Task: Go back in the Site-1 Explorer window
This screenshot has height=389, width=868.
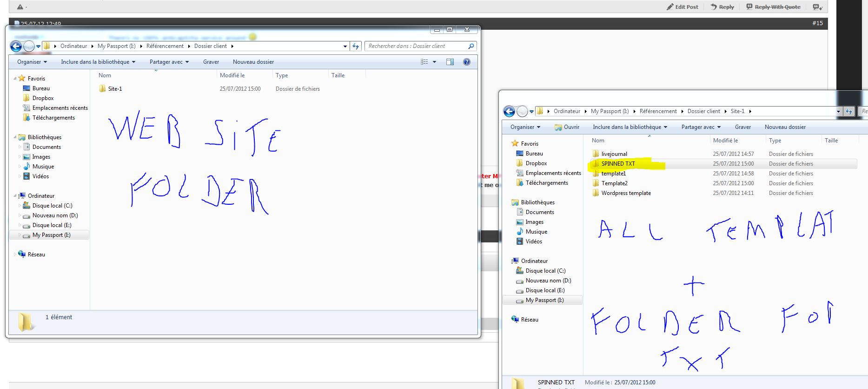Action: (509, 111)
